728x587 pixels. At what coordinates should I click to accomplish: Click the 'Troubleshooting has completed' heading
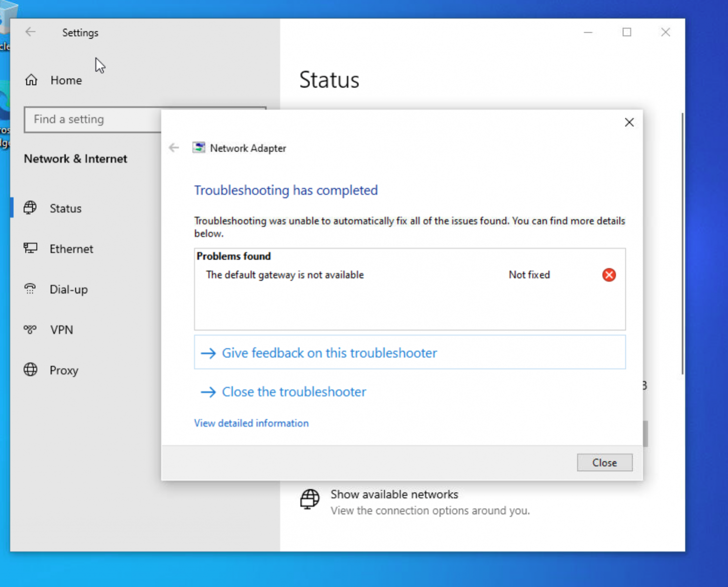286,190
